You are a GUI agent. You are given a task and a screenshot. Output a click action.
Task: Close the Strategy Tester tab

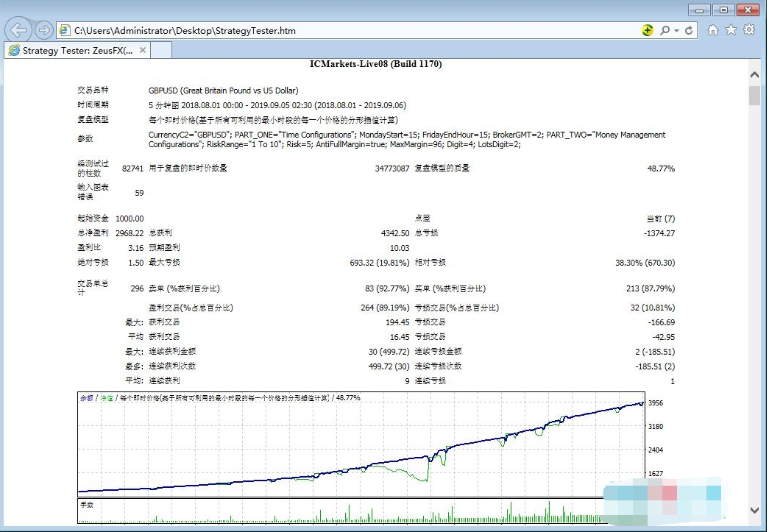pyautogui.click(x=143, y=51)
